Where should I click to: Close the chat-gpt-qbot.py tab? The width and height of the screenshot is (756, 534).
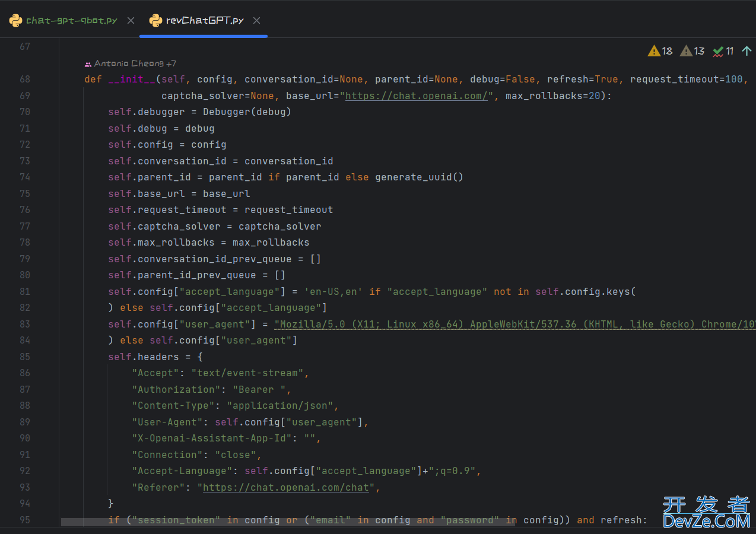click(x=131, y=20)
